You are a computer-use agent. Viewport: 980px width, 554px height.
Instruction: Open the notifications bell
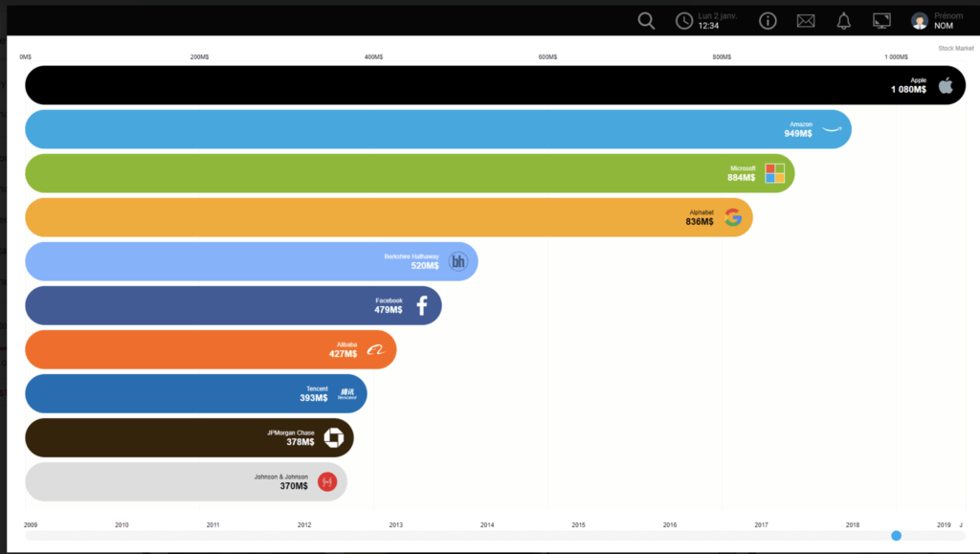(844, 21)
